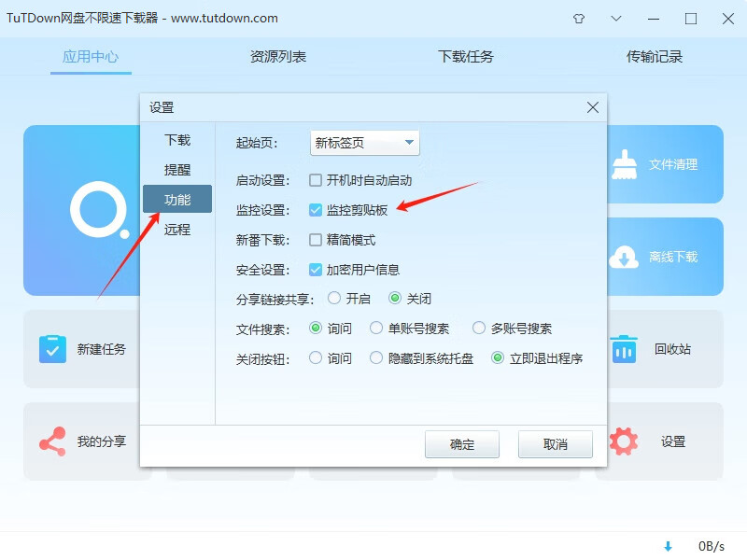Click the 文件清理 label
The width and height of the screenshot is (747, 560).
click(x=673, y=165)
